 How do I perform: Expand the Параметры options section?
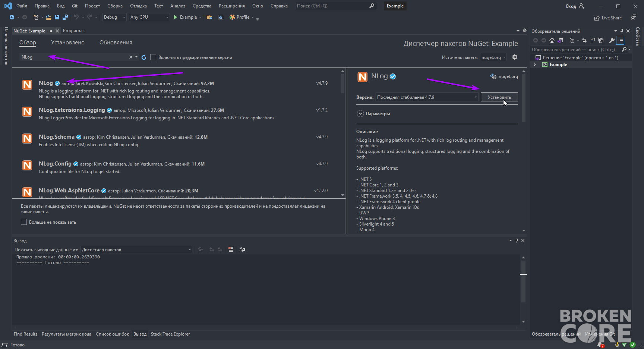360,114
